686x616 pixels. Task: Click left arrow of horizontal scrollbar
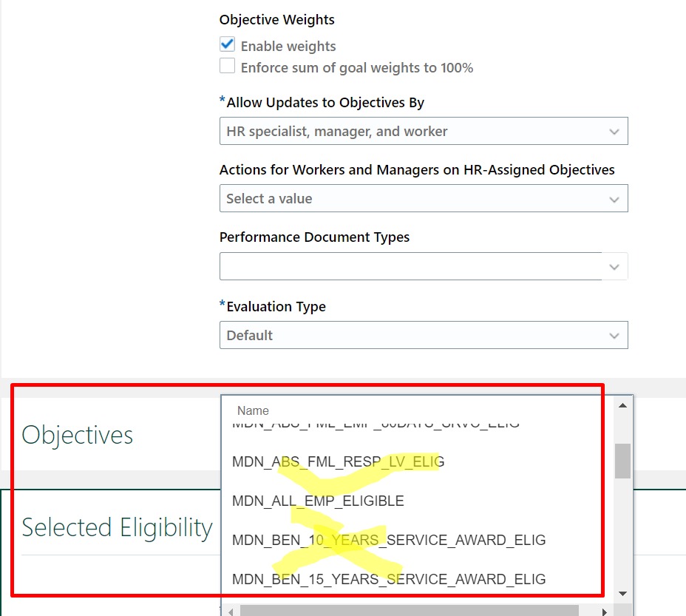[229, 610]
